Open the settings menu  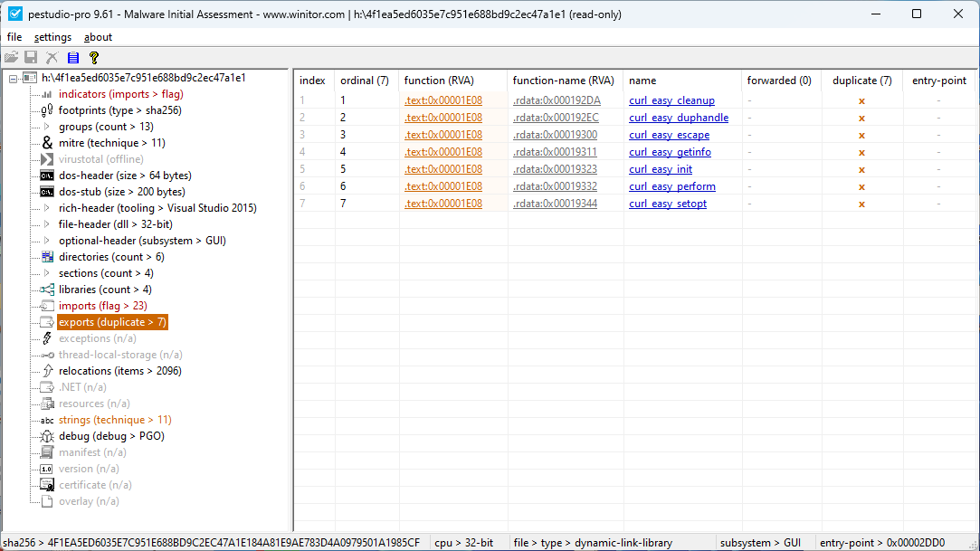click(x=52, y=37)
